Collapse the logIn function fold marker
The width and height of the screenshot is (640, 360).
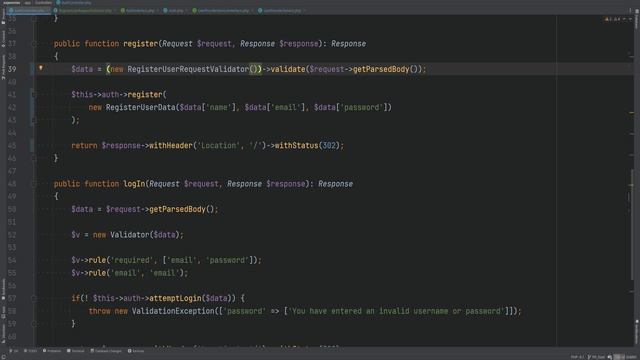click(x=34, y=184)
